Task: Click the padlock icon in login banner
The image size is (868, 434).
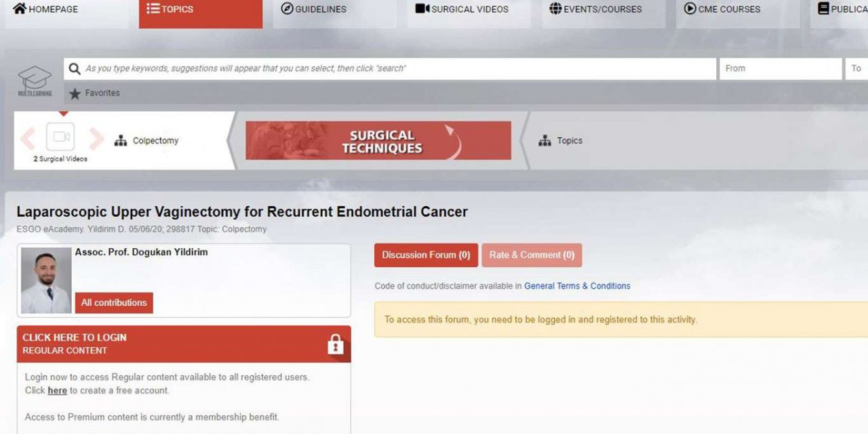Action: (x=335, y=344)
